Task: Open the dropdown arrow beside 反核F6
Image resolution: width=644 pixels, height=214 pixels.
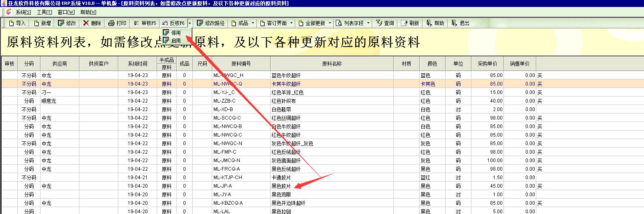Action: (190, 24)
